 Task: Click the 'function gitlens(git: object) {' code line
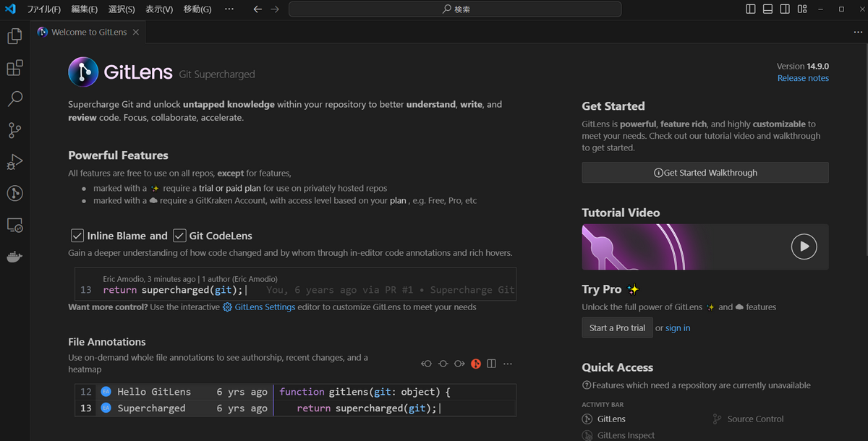point(365,392)
